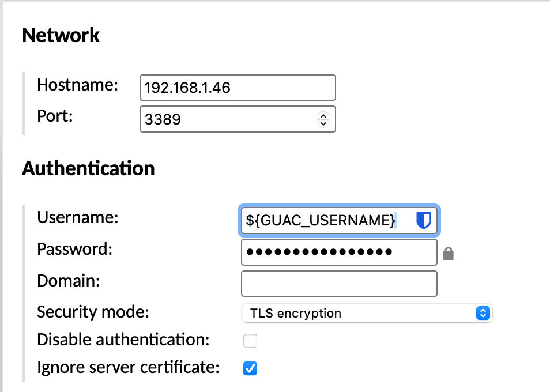Viewport: 550px width, 392px height.
Task: Click the Network section heading
Action: [61, 35]
